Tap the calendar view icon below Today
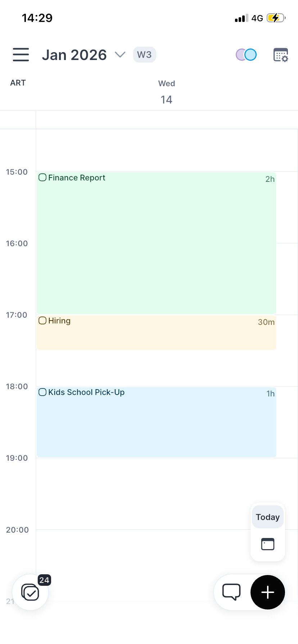Viewport: 298px width, 644px height. coord(267,544)
